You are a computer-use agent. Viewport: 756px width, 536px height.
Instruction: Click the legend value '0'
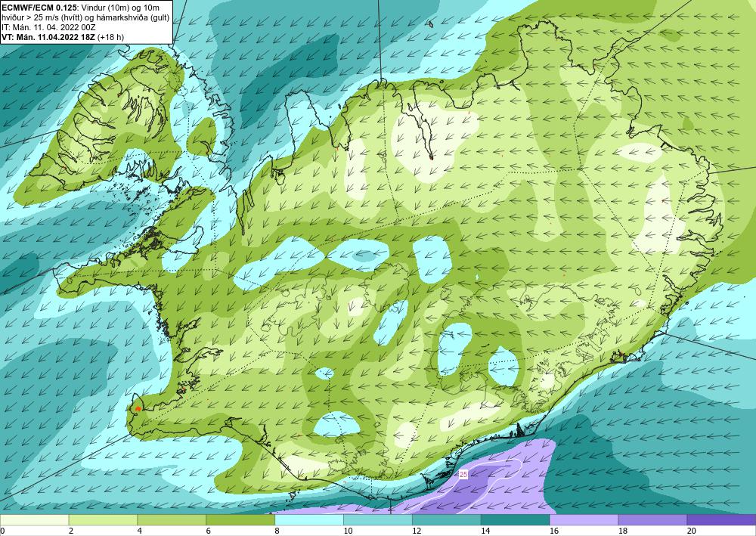pyautogui.click(x=2, y=531)
